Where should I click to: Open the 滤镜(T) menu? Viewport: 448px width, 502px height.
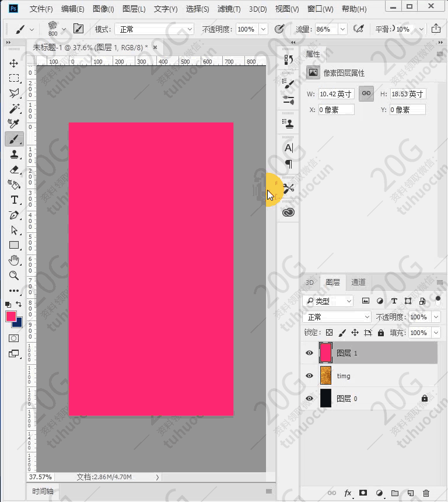[229, 9]
